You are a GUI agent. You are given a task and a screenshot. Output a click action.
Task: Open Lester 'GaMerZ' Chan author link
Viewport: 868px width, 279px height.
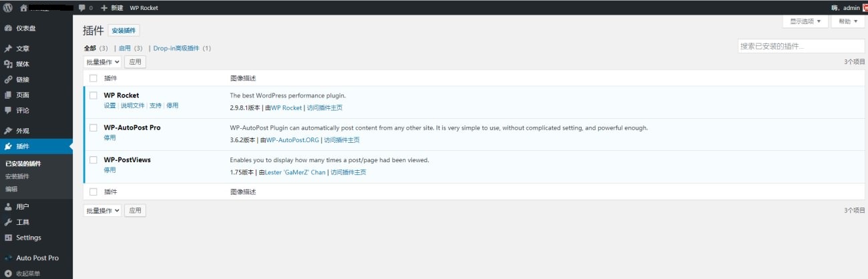point(295,172)
